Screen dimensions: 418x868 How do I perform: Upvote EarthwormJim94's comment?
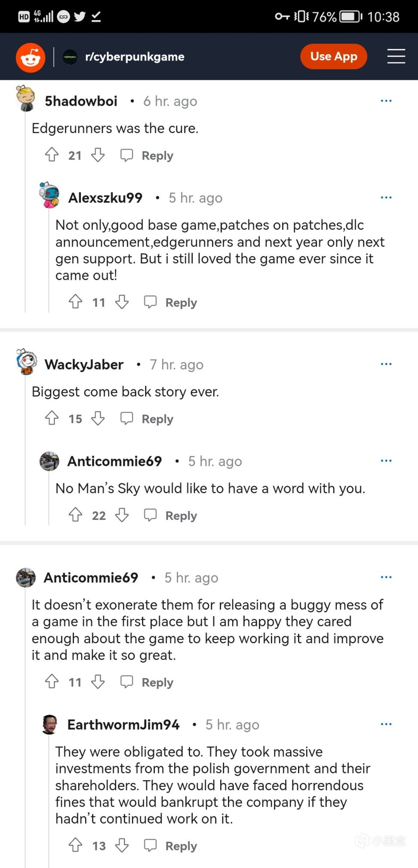click(x=76, y=845)
